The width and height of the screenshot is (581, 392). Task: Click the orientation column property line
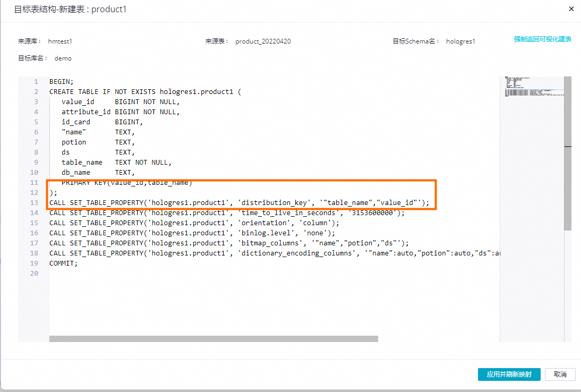tap(194, 223)
